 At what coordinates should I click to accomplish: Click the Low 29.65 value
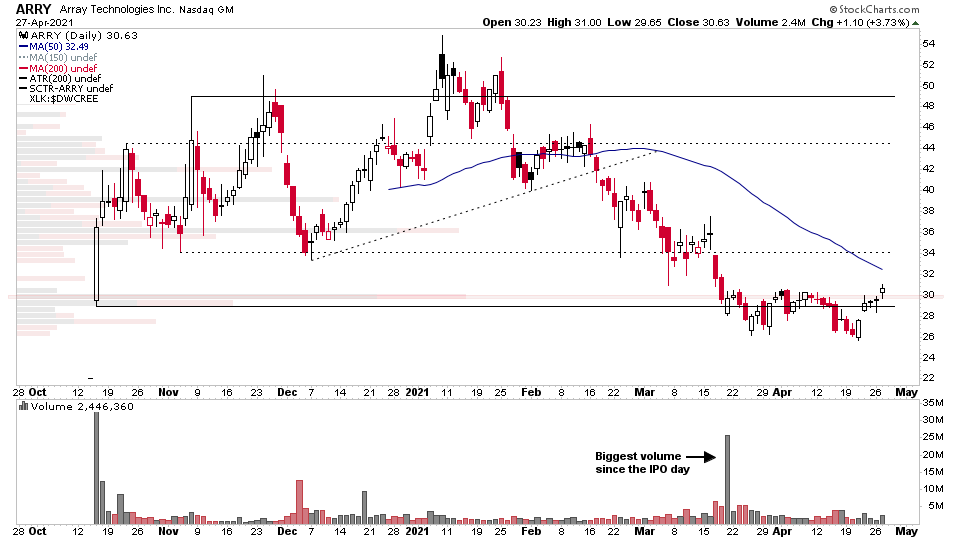click(634, 22)
